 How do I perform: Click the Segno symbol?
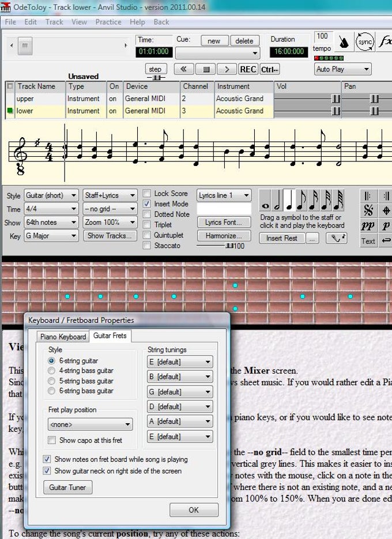(368, 210)
